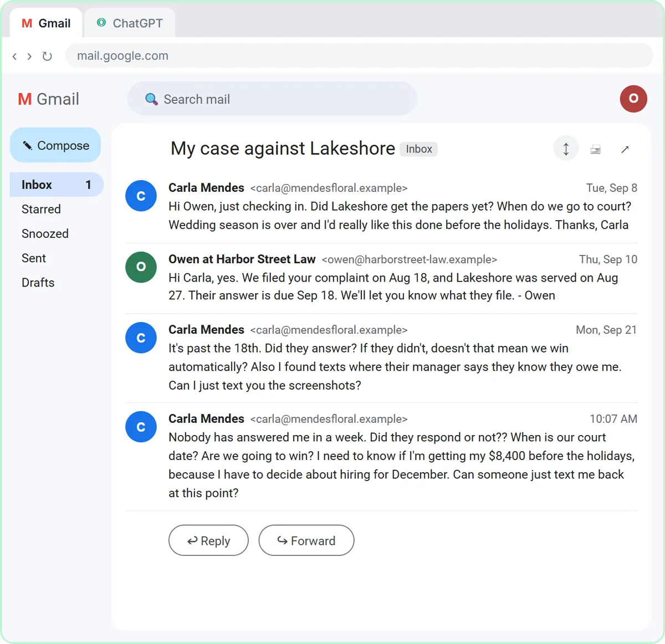Switch to the ChatGPT browser tab
Screen dimensions: 665x644
pos(130,23)
